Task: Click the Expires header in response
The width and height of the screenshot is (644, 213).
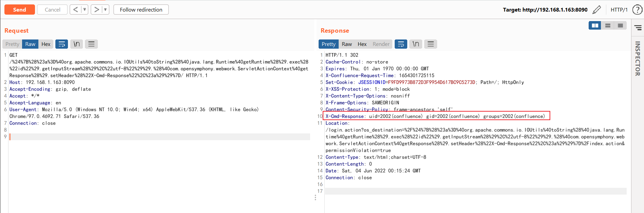Action: (x=377, y=69)
